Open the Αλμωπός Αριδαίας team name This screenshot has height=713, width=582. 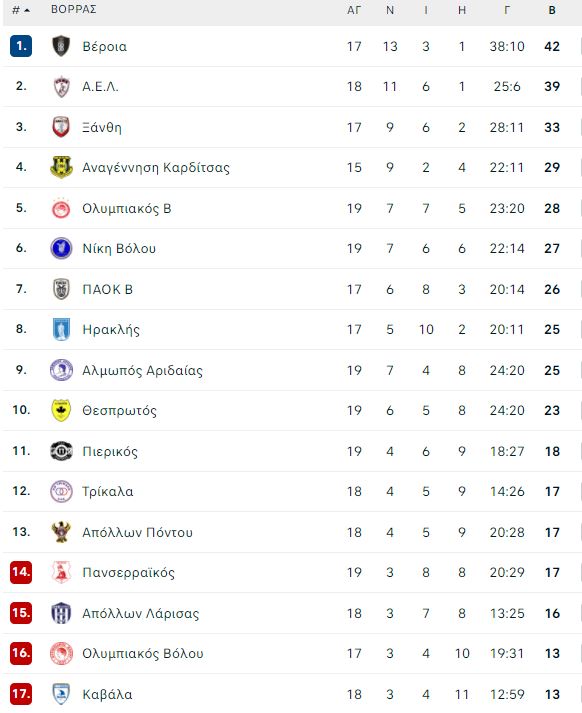point(142,370)
